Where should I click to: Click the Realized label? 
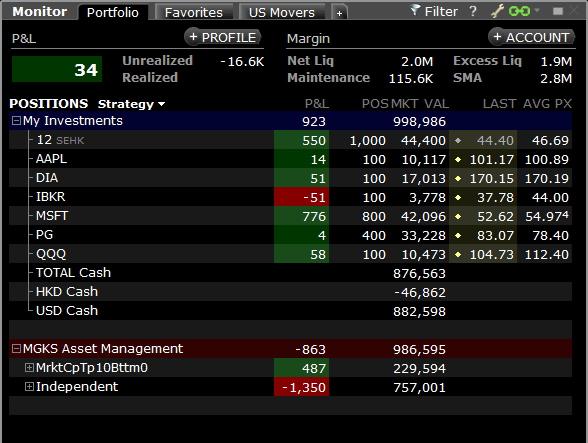click(150, 78)
